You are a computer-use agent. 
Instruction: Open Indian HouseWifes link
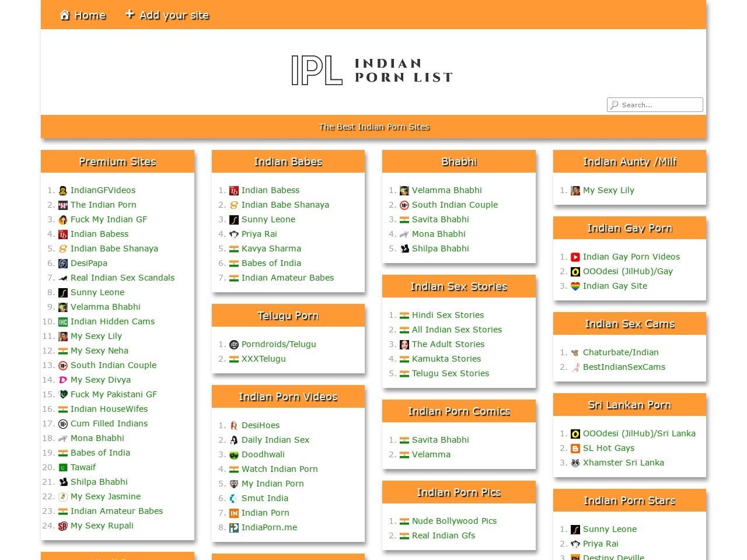109,409
